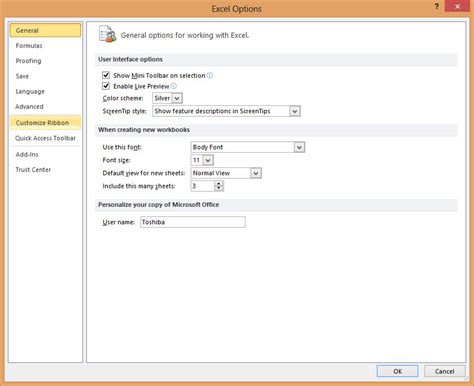
Task: Disable the Enable Live Preview checkbox
Action: click(106, 86)
